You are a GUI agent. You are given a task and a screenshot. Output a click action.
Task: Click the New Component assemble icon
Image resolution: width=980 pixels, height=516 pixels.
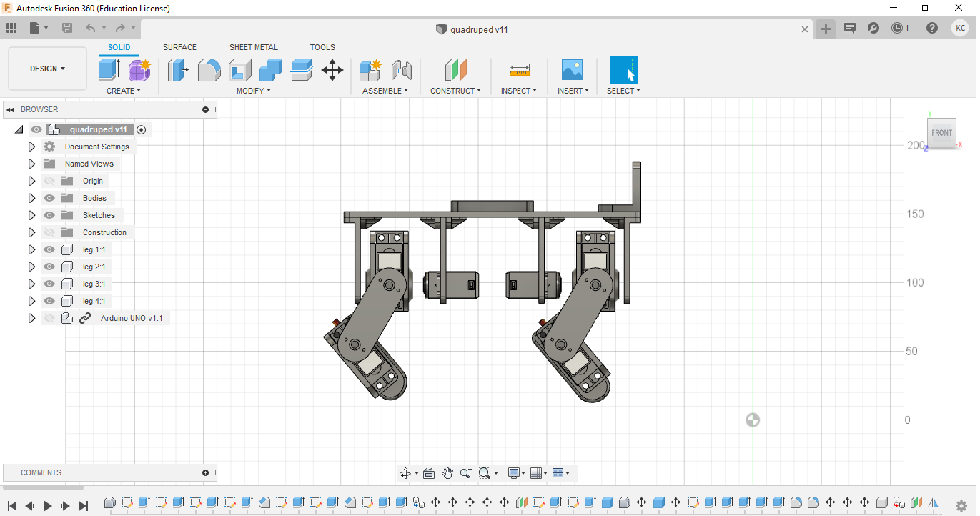tap(370, 70)
